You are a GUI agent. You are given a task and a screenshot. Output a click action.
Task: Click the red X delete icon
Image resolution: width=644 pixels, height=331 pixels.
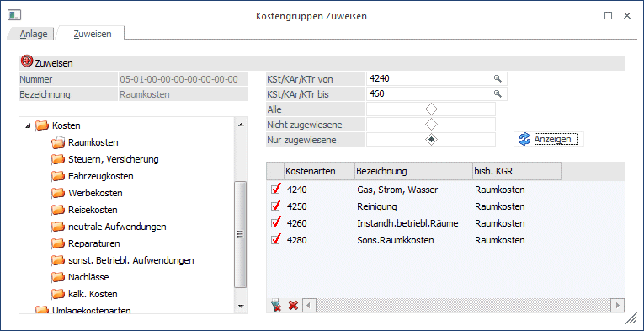coord(293,305)
